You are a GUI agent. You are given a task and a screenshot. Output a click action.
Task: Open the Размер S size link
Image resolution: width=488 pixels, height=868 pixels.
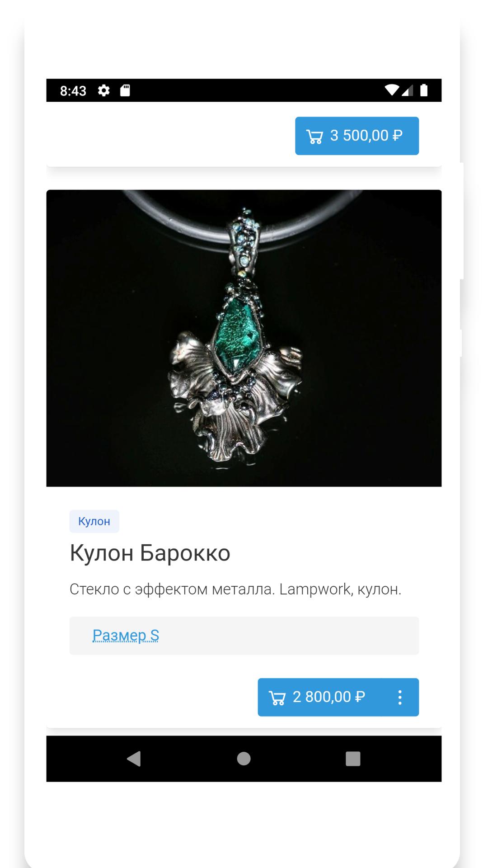tap(126, 635)
